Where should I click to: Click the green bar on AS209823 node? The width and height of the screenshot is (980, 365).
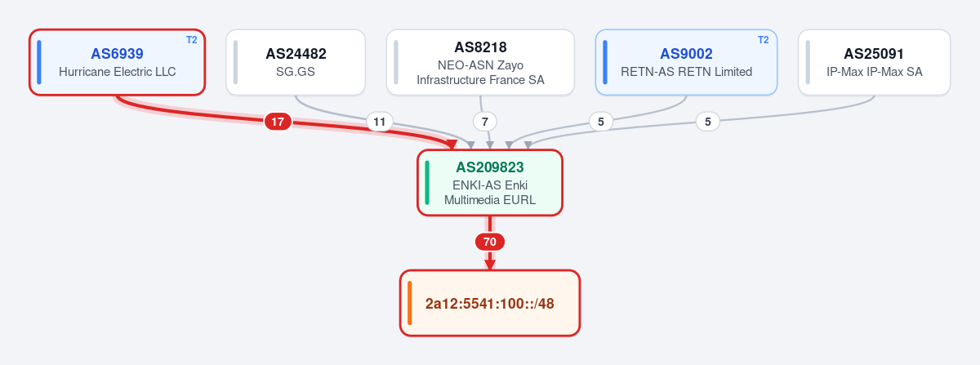(x=427, y=183)
